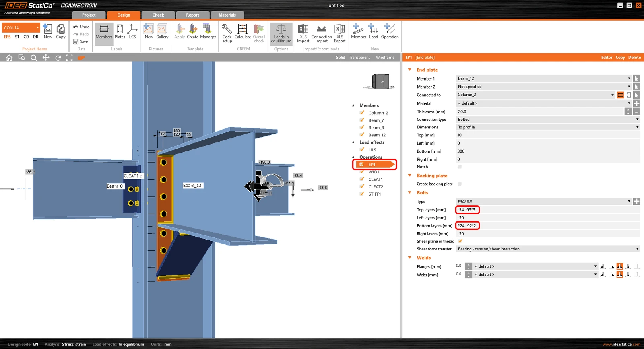The image size is (644, 349).
Task: Switch to the Check tab
Action: [x=158, y=15]
